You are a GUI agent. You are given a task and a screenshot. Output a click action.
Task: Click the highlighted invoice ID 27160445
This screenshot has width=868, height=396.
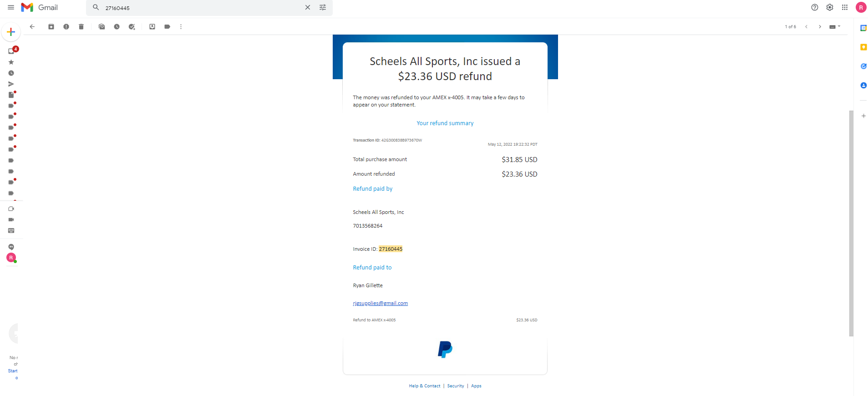point(391,249)
